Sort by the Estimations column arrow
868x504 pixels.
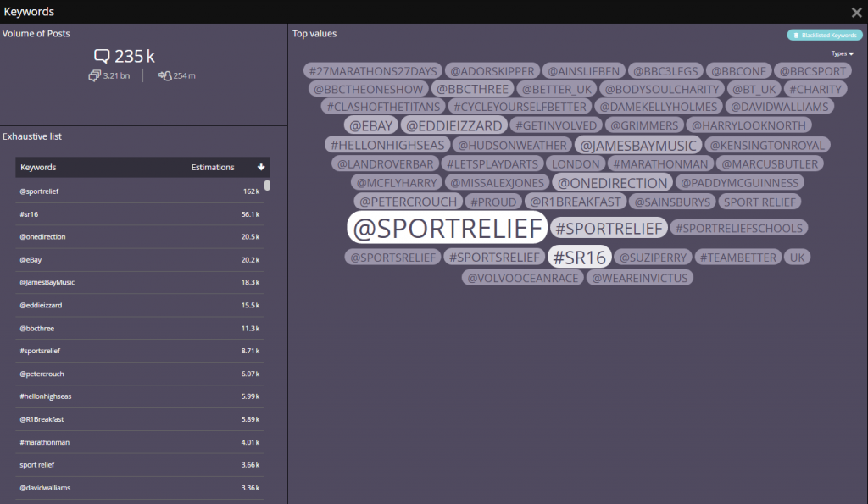(x=261, y=167)
